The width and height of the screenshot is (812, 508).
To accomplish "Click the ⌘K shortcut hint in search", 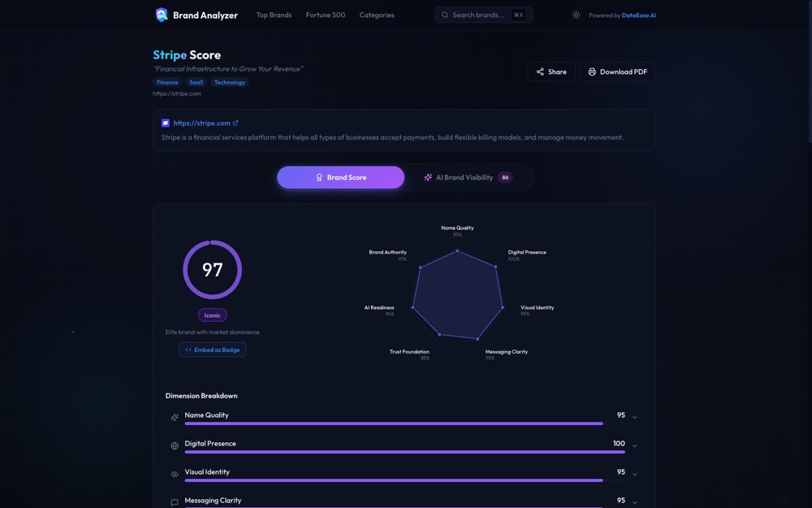I will [x=518, y=15].
